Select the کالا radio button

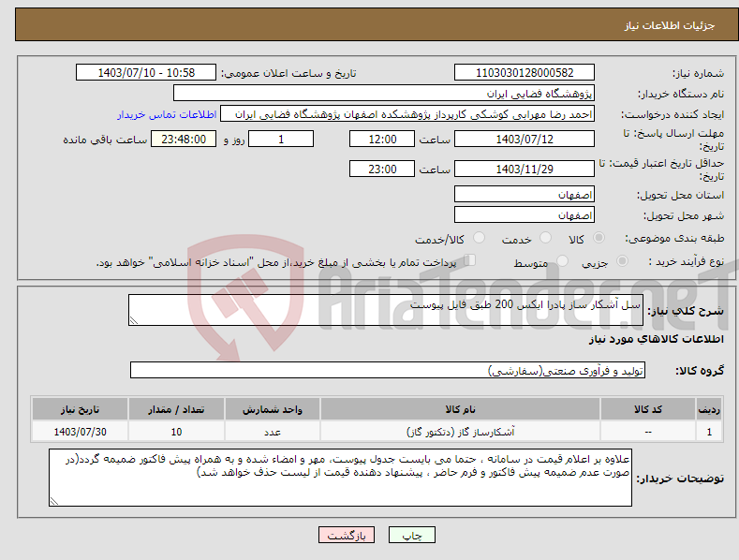click(x=599, y=238)
